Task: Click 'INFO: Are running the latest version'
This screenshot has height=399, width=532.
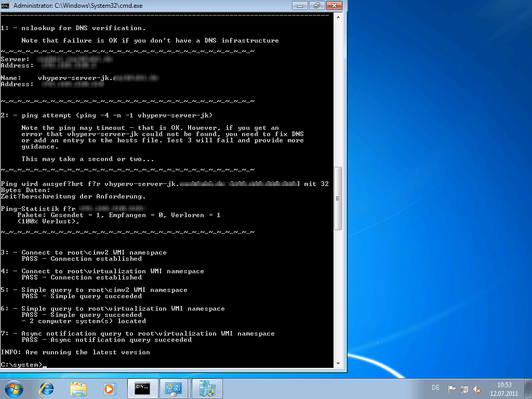Action: (75, 352)
